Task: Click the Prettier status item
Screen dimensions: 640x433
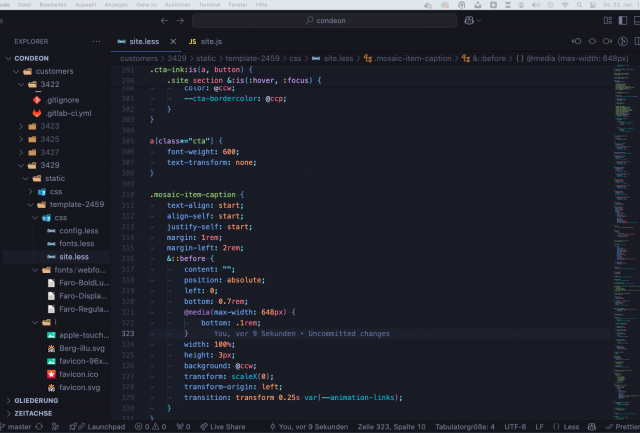Action: pyautogui.click(x=623, y=426)
